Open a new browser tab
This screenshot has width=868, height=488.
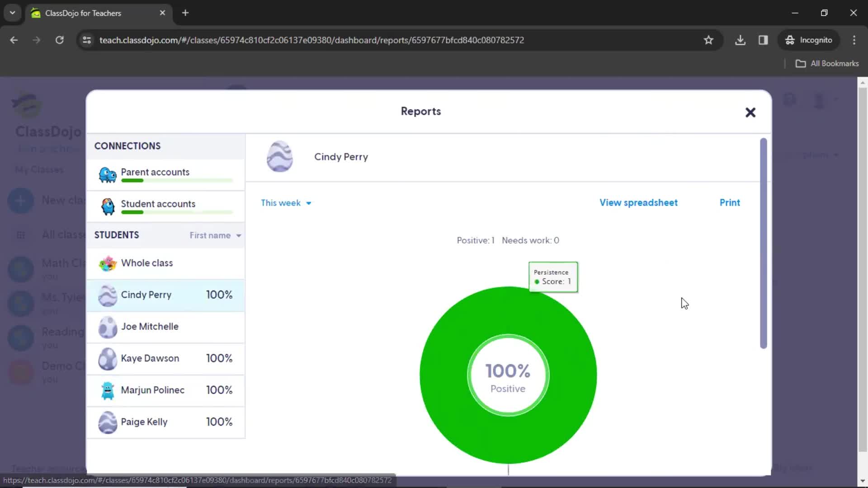pyautogui.click(x=185, y=13)
